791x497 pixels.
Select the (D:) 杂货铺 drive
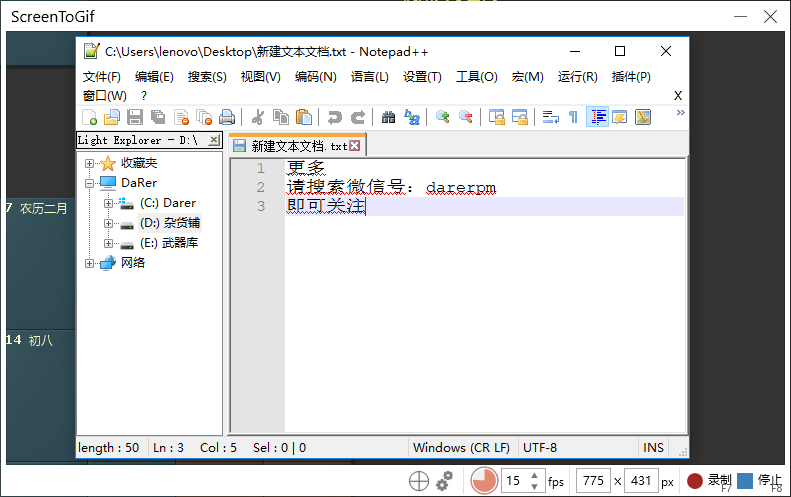pyautogui.click(x=170, y=223)
